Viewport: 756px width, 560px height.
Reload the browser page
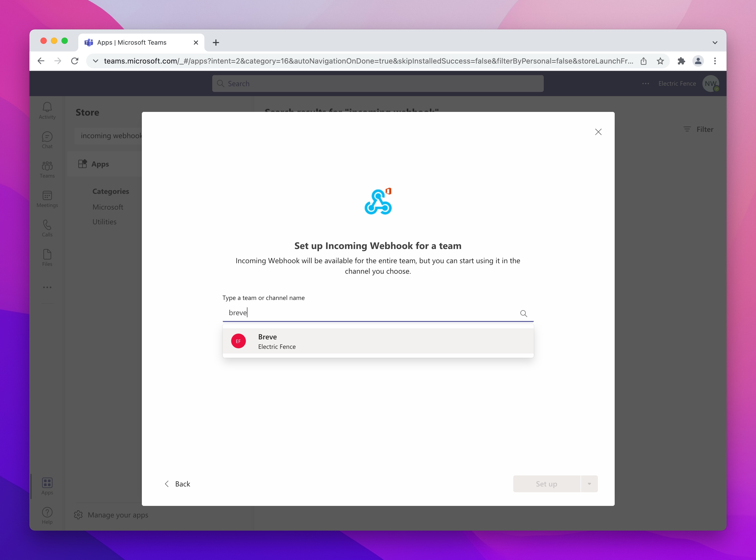click(75, 61)
